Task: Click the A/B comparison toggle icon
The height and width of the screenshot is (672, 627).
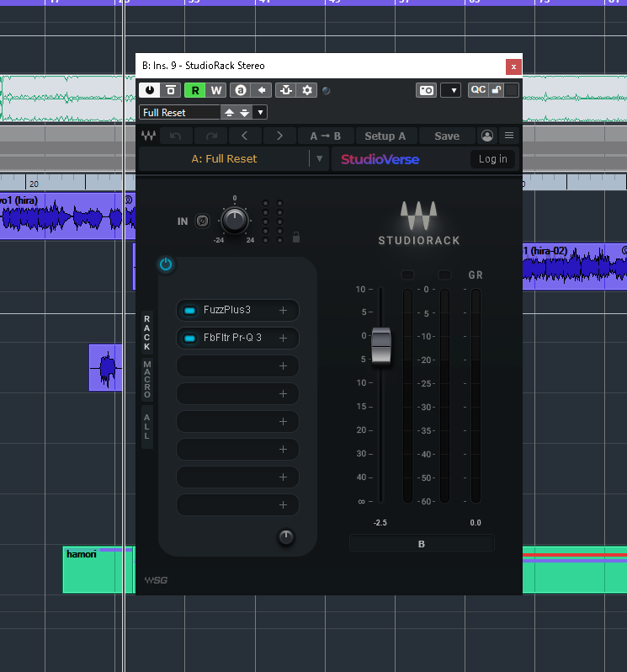Action: (241, 90)
